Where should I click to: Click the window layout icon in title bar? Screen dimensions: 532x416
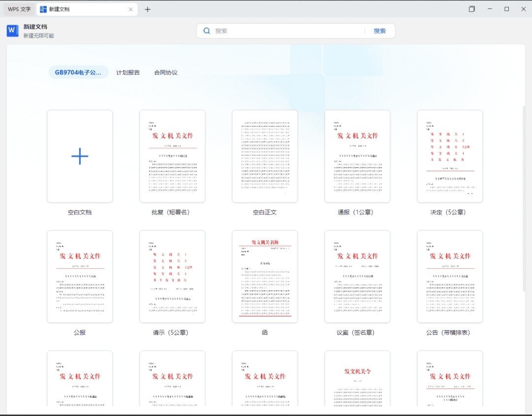pos(472,9)
